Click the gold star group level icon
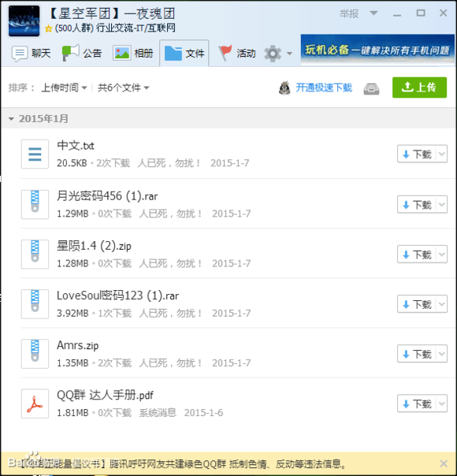 coord(49,29)
